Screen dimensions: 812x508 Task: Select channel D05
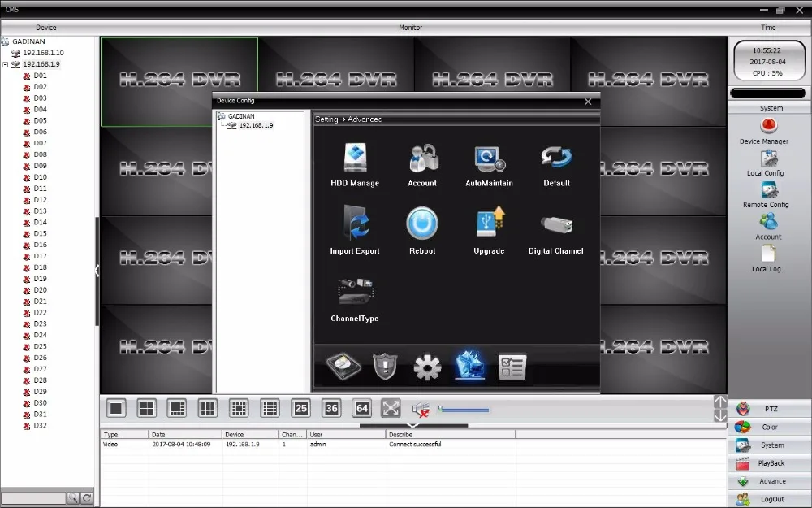click(x=40, y=121)
